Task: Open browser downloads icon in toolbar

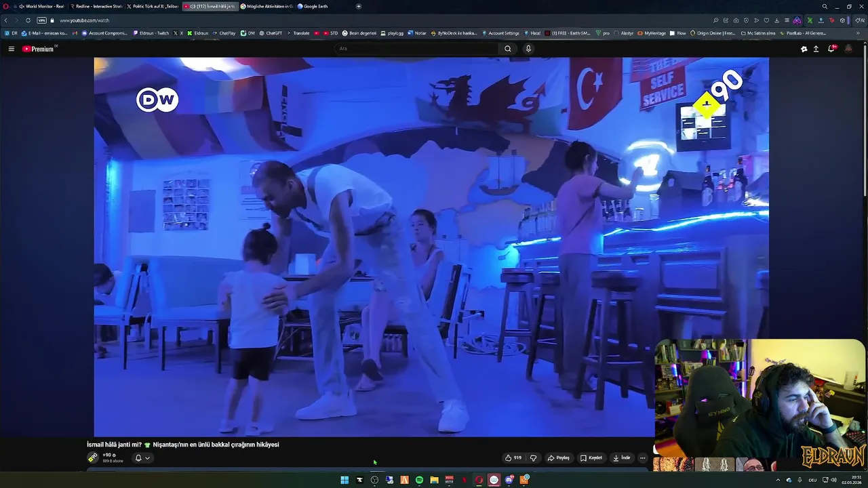Action: point(777,20)
